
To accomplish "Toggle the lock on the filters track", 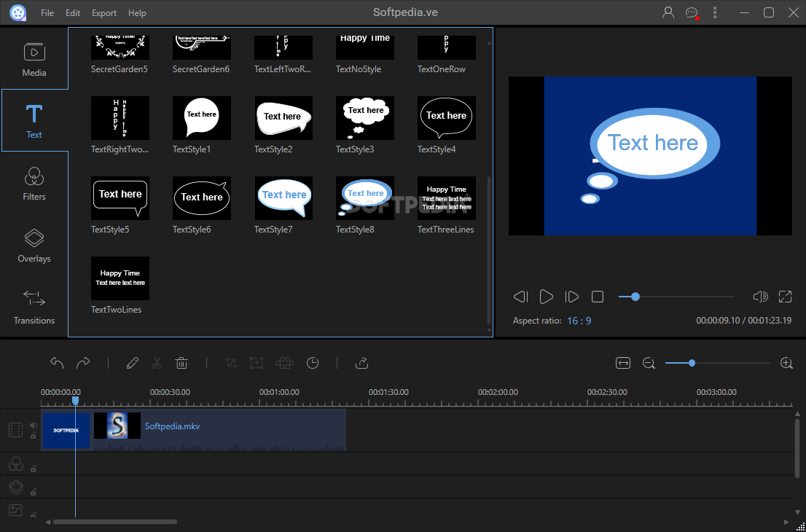I will [x=33, y=468].
